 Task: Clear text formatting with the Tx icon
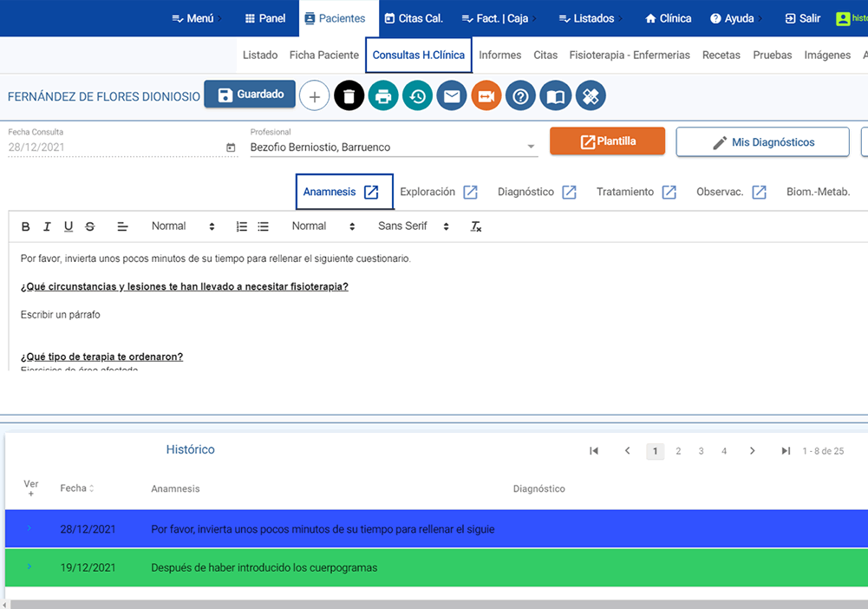(x=474, y=226)
